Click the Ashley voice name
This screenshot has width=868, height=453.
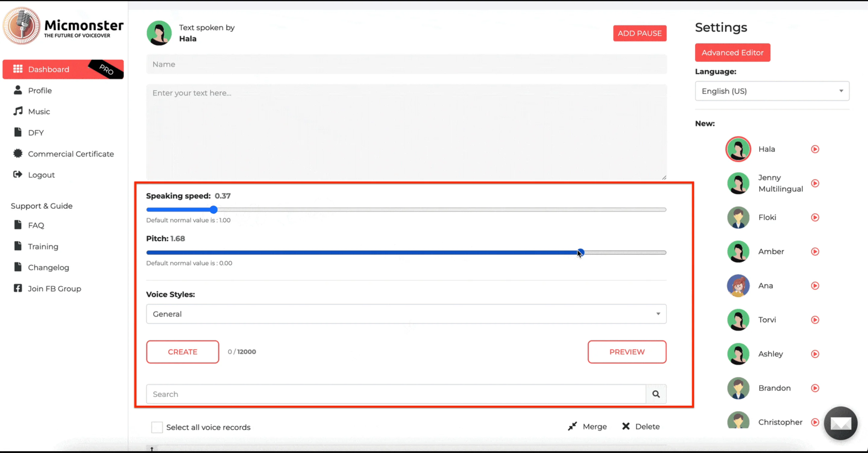click(770, 354)
